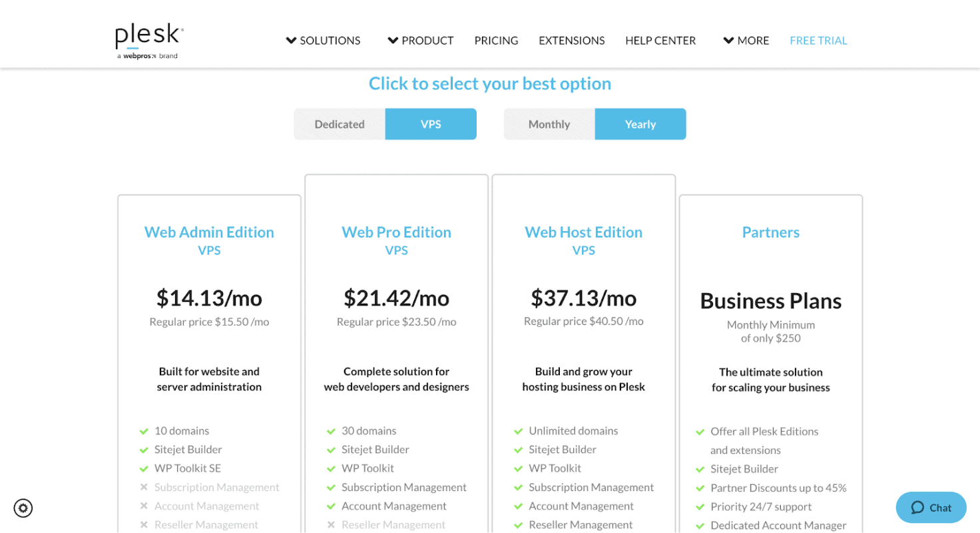Click the Free Trial link
Screen dimensions: 980x533
click(818, 41)
